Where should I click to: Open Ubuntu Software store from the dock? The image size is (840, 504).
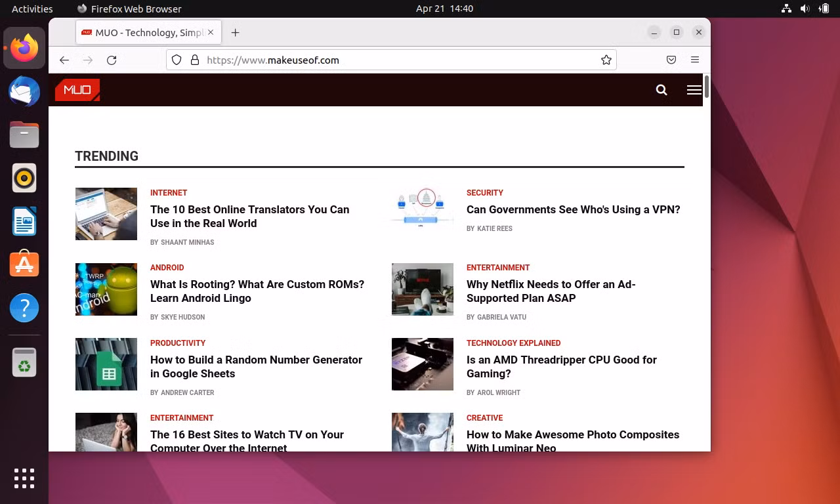click(x=24, y=264)
